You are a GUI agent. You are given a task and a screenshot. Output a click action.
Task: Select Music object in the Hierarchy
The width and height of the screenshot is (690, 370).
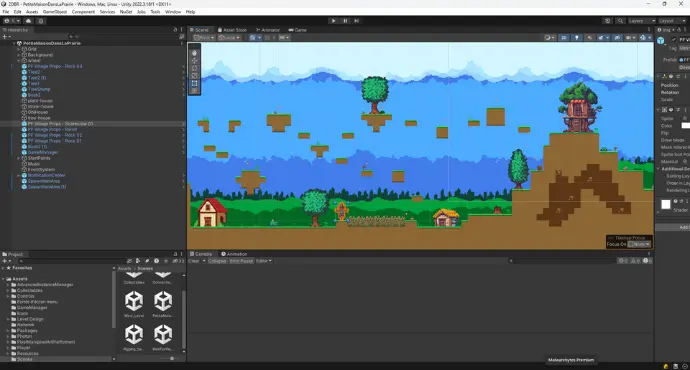tap(33, 164)
